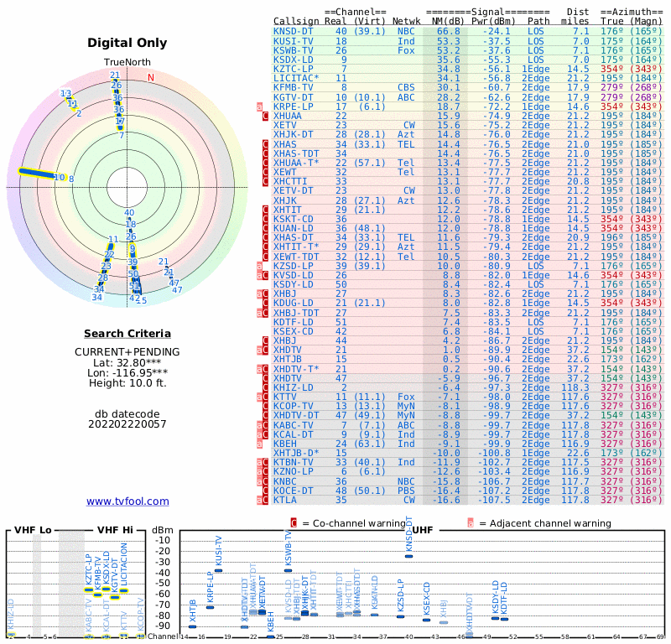
Task: Click KSDX-LD callsign in the table
Action: click(x=293, y=60)
